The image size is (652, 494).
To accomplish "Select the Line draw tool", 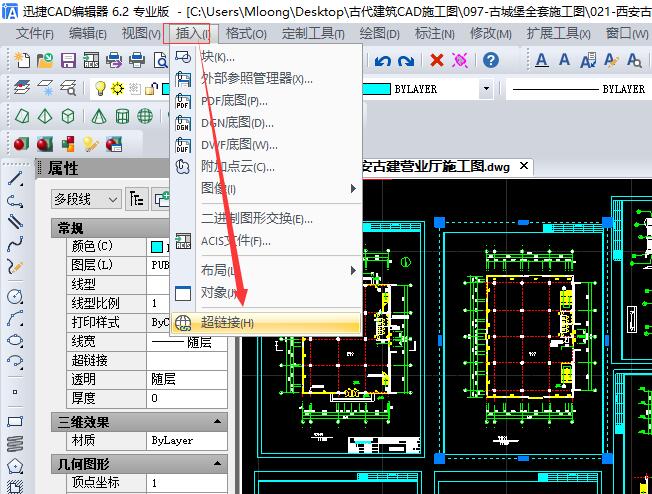I will [x=15, y=179].
